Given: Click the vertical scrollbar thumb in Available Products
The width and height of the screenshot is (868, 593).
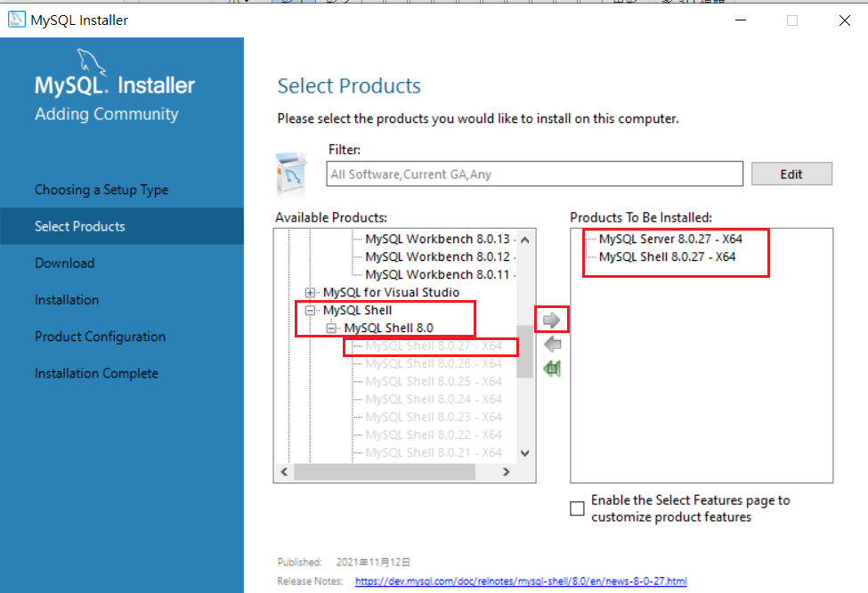Looking at the screenshot, I should (524, 351).
